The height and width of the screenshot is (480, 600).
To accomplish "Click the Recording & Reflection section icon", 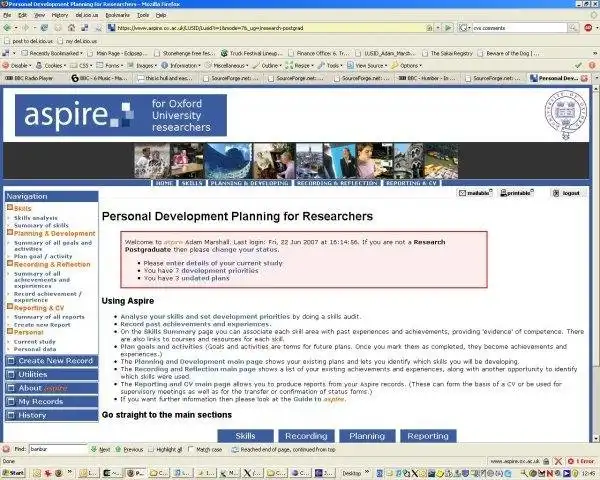I will (10, 264).
